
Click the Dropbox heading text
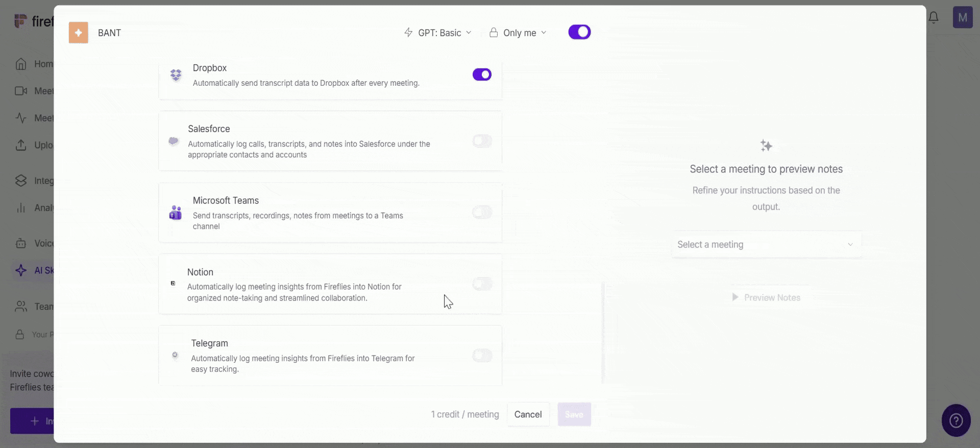[210, 68]
